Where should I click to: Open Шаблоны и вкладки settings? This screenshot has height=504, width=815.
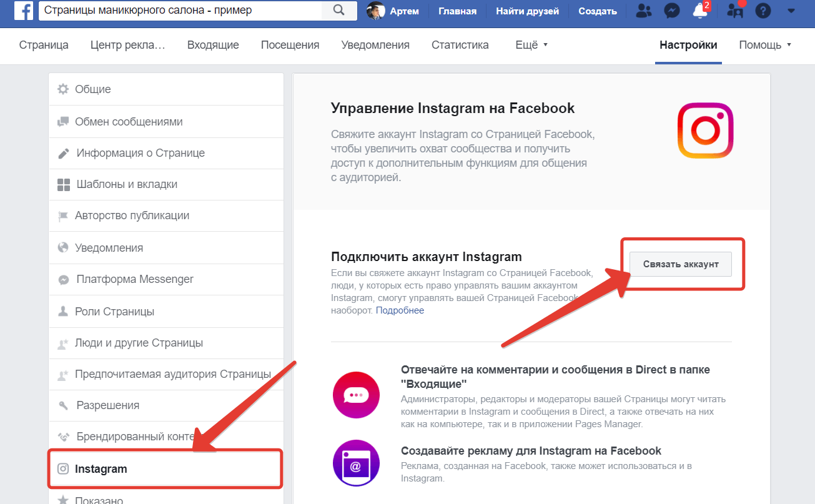point(166,184)
